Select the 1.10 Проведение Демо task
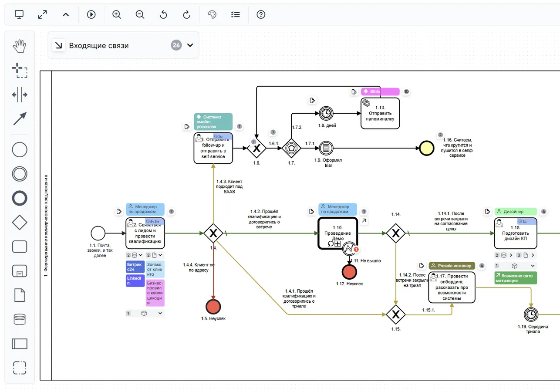 (337, 233)
